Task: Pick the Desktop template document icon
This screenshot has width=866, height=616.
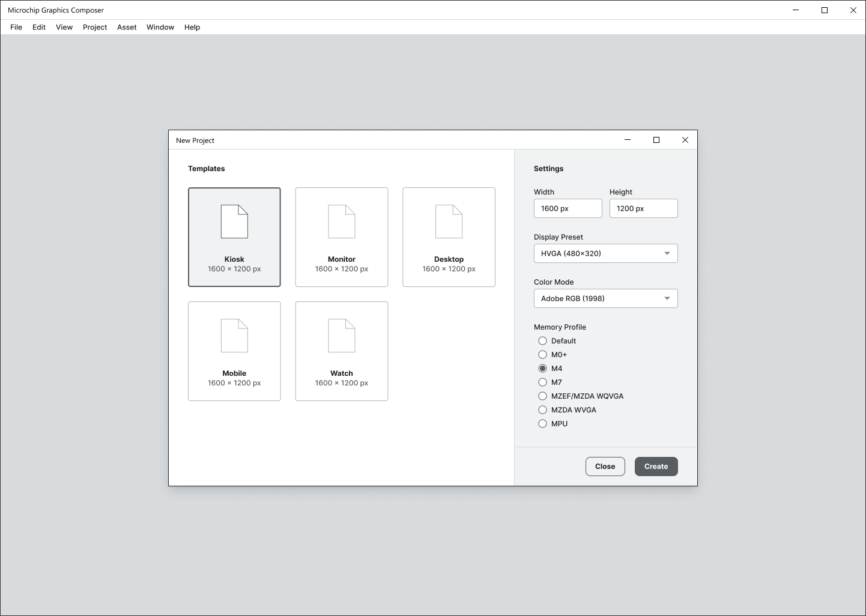Action: click(449, 222)
